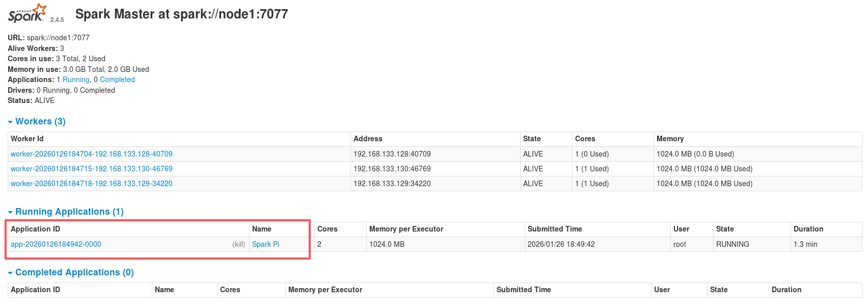This screenshot has width=868, height=307.
Task: Open worker link ending in 129-34220
Action: (x=92, y=184)
